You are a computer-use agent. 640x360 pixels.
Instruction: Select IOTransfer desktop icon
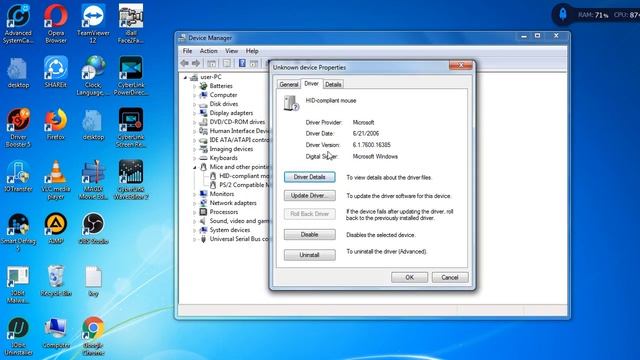(x=18, y=176)
